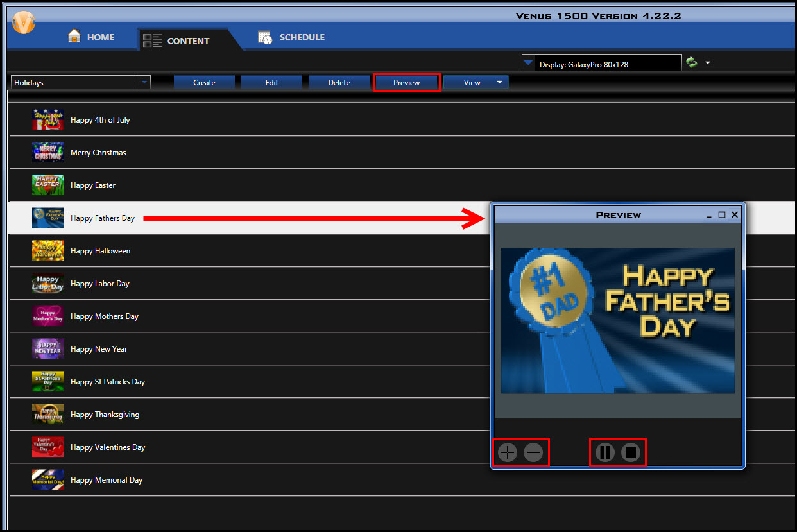797x532 pixels.
Task: Stop the preview playback with the stop icon
Action: [x=631, y=452]
